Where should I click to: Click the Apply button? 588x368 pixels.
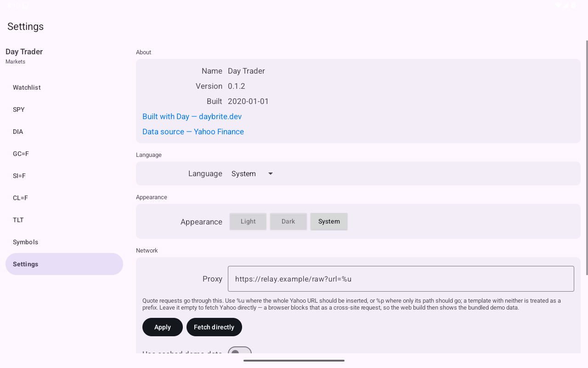point(163,327)
